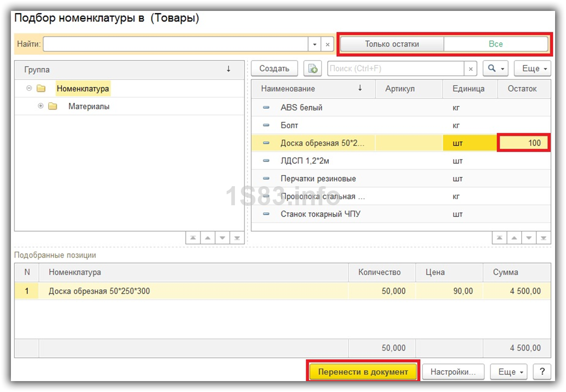Select the Станок токарный ЧПУ row

[320, 214]
